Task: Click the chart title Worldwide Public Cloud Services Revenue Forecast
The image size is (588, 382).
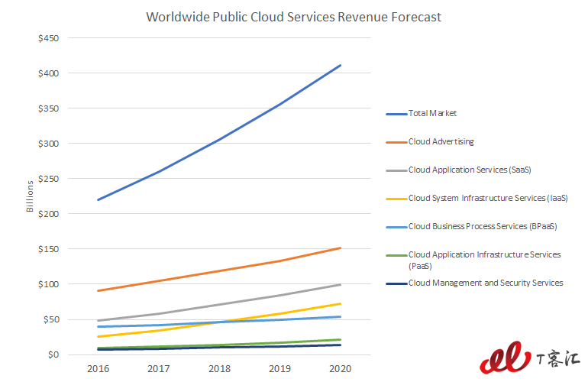Action: pos(294,17)
